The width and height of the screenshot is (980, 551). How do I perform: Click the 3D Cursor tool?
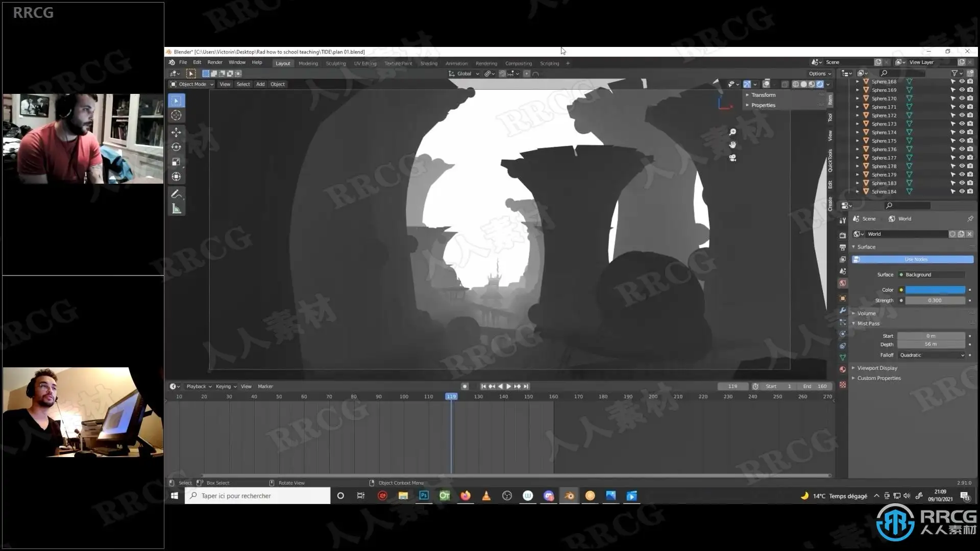176,115
